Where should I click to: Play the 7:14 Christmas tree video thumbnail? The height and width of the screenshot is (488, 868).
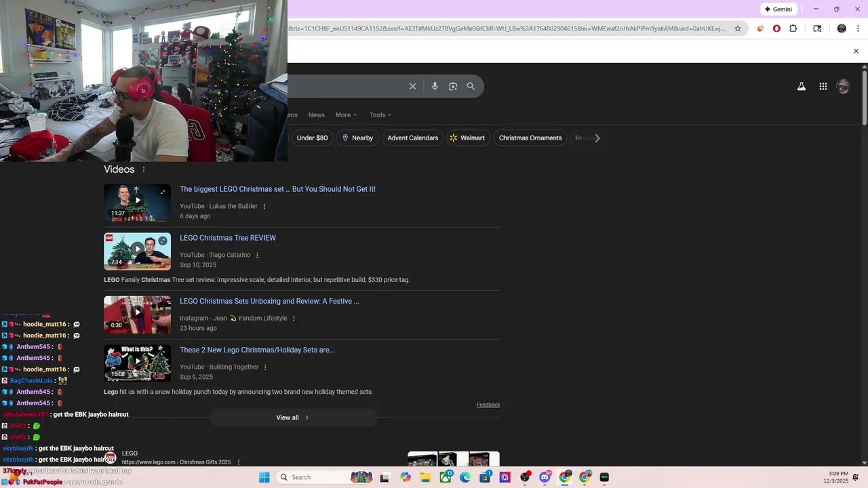pos(137,251)
